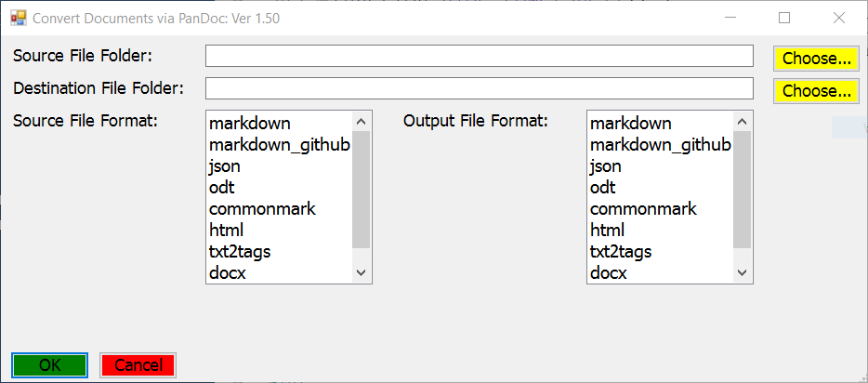Choose odt in Output File Format list
Viewport: 868px width, 383px height.
602,188
